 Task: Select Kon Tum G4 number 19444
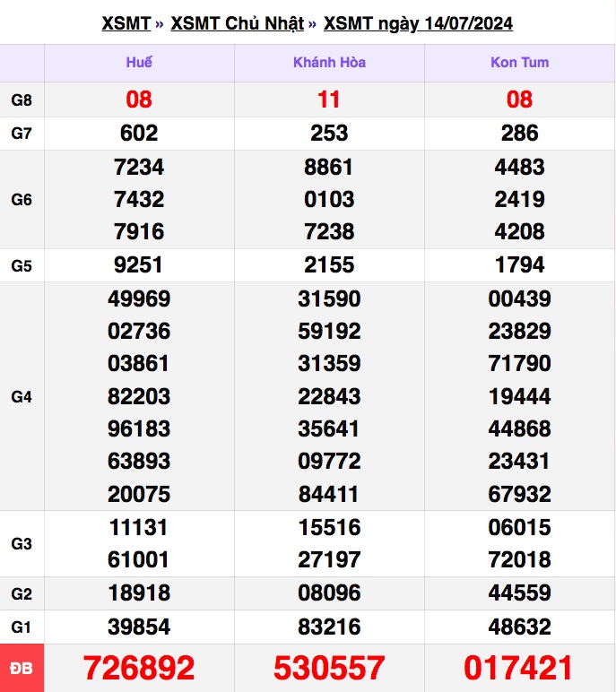point(520,396)
